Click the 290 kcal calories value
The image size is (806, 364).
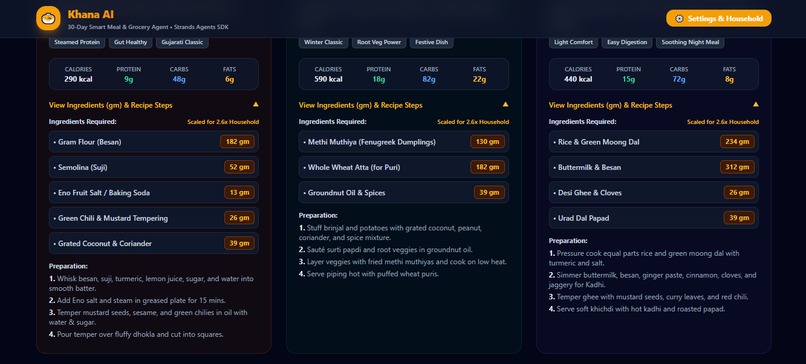[x=78, y=79]
